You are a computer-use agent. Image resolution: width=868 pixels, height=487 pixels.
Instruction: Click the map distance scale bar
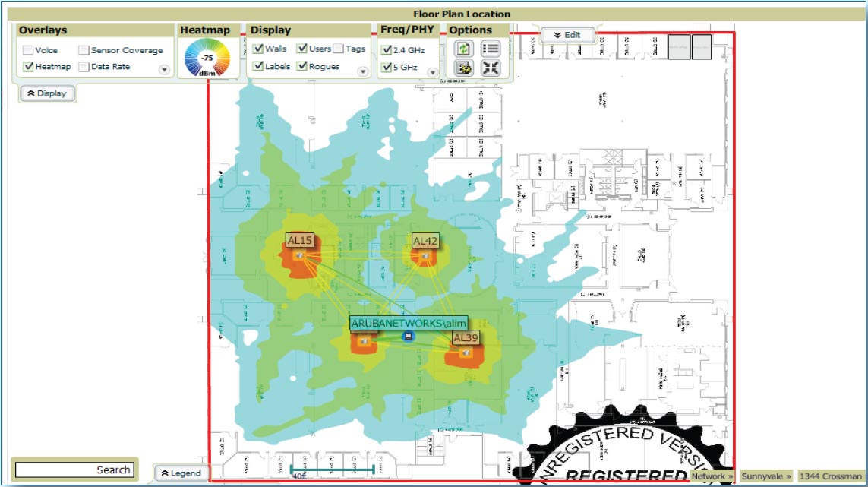point(332,470)
